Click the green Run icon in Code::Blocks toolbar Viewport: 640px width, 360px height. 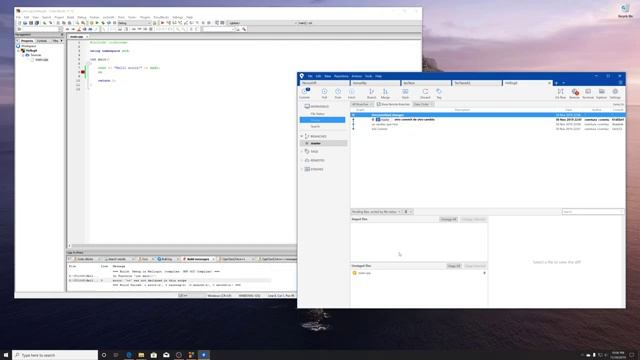97,23
